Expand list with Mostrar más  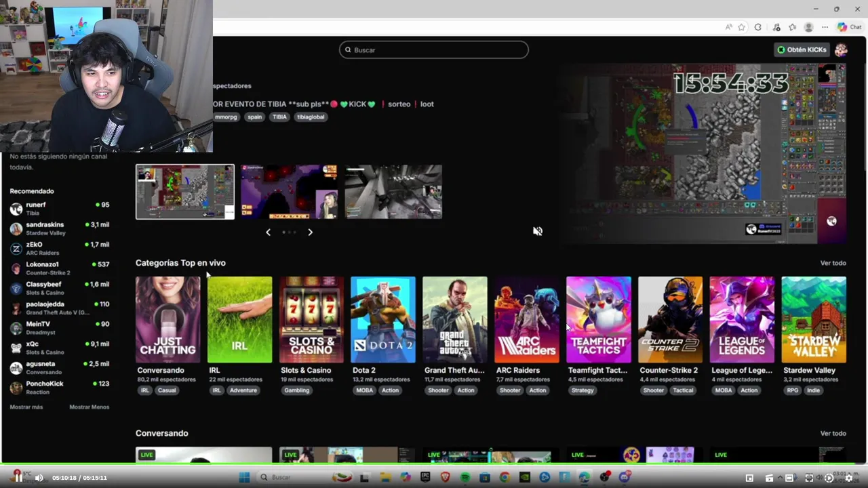26,407
